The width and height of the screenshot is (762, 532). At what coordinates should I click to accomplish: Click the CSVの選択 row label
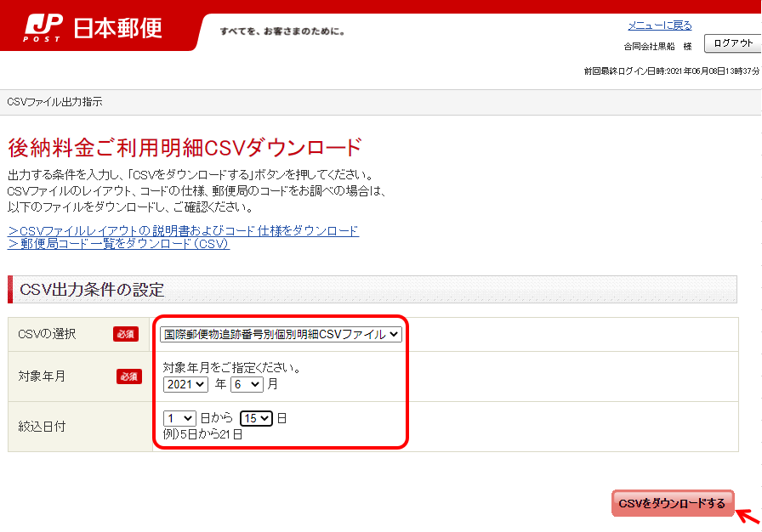[x=47, y=334]
